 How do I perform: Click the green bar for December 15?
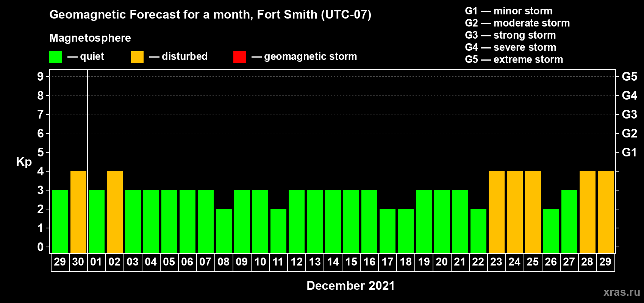point(351,222)
